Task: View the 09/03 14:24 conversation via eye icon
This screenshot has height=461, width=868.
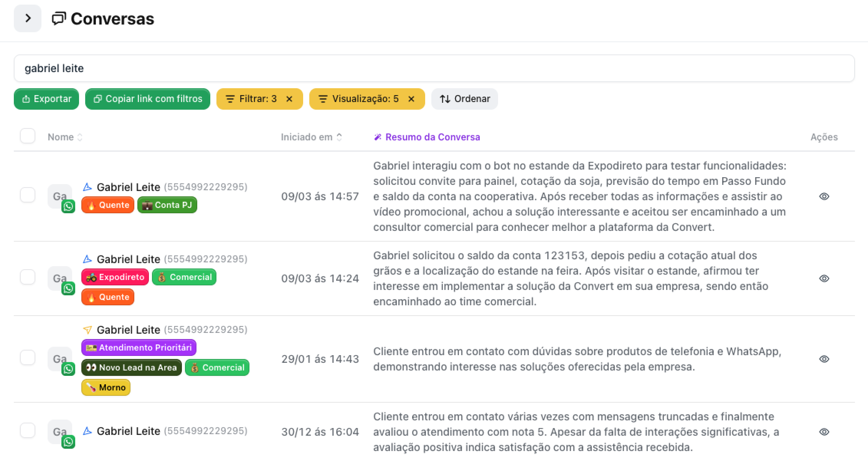Action: pyautogui.click(x=824, y=278)
